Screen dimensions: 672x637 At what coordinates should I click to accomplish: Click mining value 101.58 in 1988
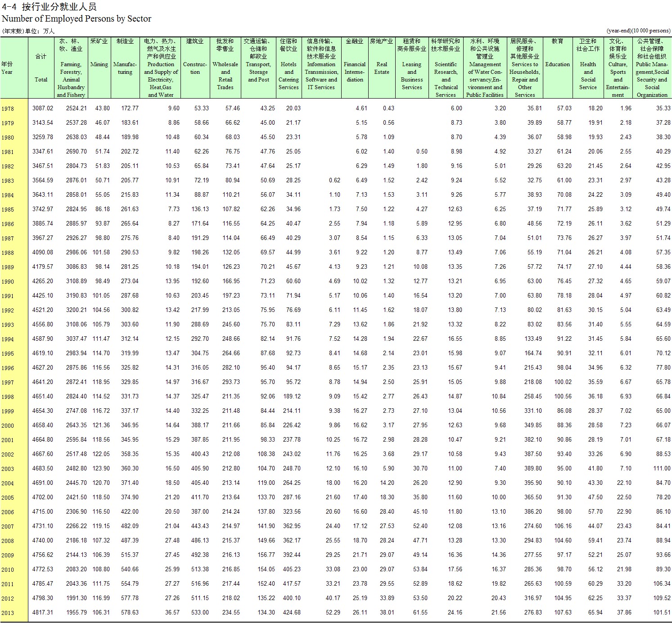click(101, 253)
